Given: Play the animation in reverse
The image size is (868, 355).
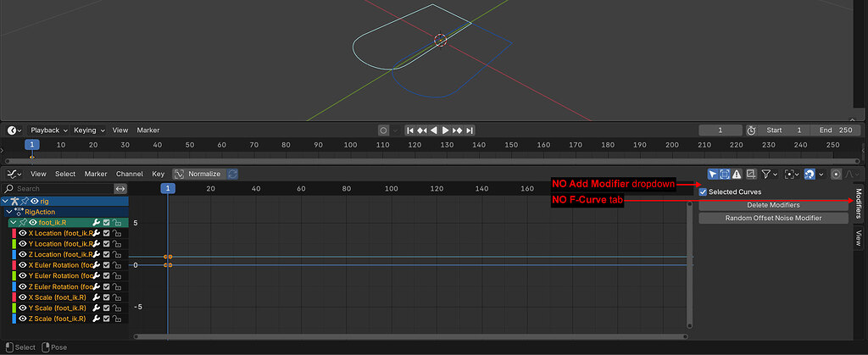Looking at the screenshot, I should point(434,130).
